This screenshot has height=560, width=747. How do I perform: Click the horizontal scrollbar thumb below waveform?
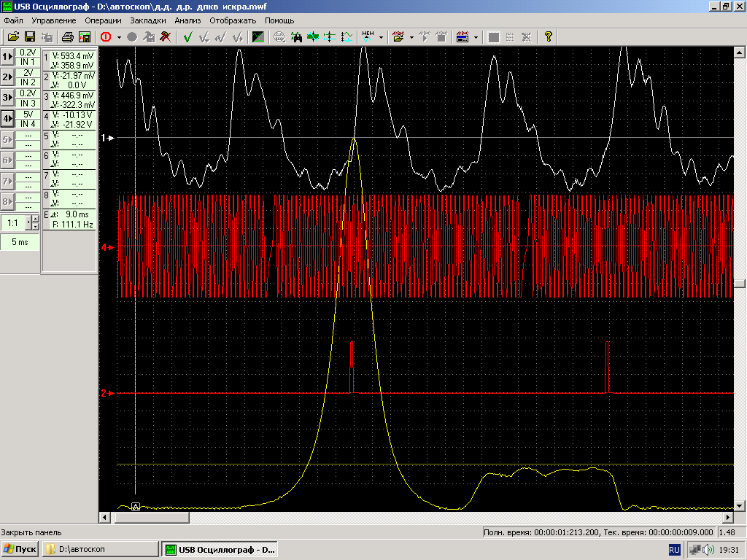pos(152,517)
